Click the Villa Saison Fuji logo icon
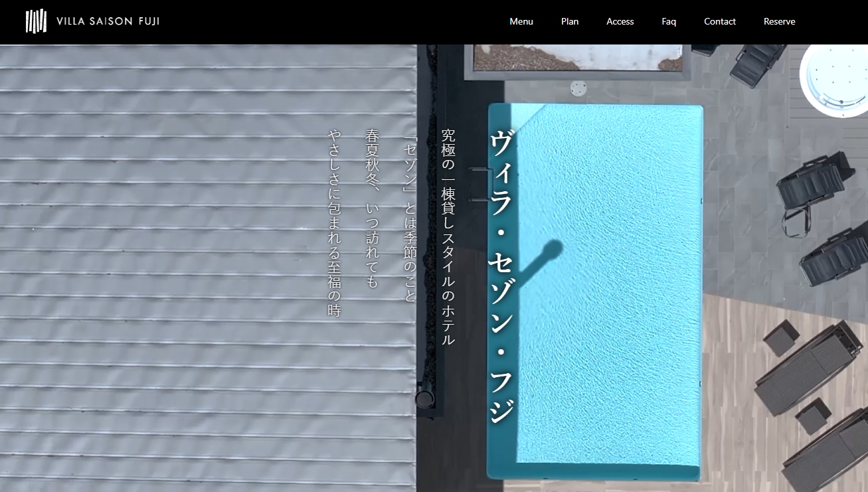The image size is (868, 492). tap(36, 21)
